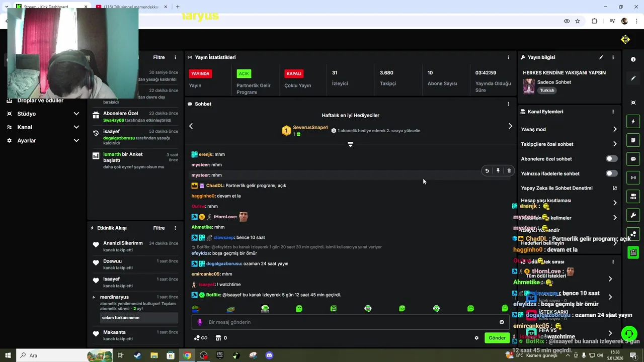Open Epic Games from Windows taskbar
644x362 pixels.
(x=220, y=355)
